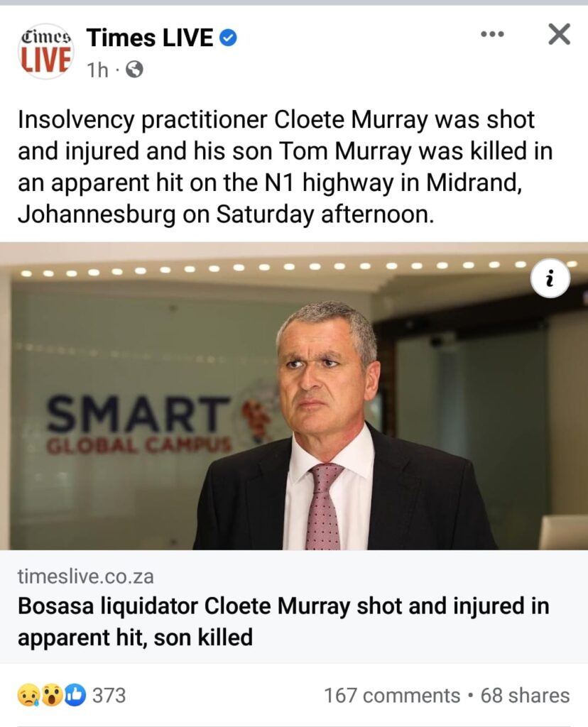Click the wow reaction emoji
The width and height of the screenshot is (588, 727).
[51, 695]
